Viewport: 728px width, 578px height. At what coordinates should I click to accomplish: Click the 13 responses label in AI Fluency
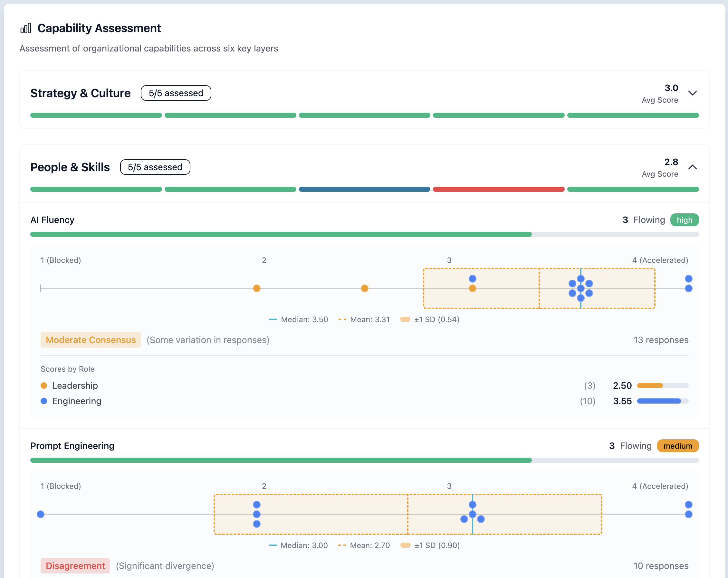(x=661, y=340)
